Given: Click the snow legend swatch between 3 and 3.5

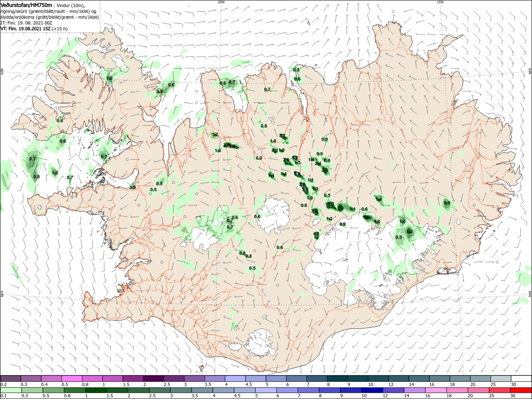Looking at the screenshot, I should (194, 378).
